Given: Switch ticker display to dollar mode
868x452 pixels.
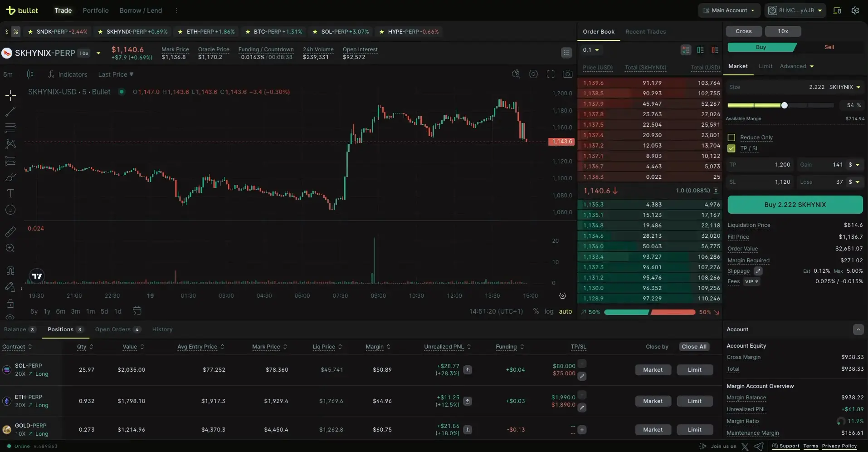Looking at the screenshot, I should [7, 32].
